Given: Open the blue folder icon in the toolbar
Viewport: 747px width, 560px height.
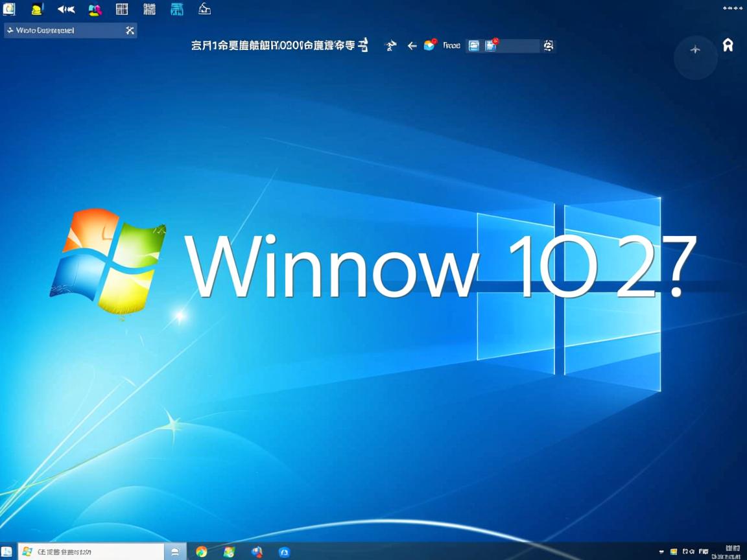Looking at the screenshot, I should click(474, 45).
